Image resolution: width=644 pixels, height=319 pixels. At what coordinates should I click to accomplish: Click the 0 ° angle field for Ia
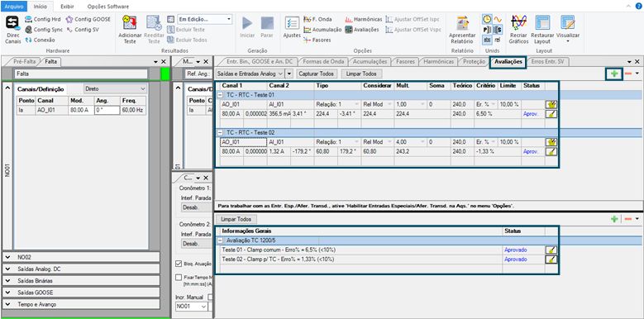(107, 110)
